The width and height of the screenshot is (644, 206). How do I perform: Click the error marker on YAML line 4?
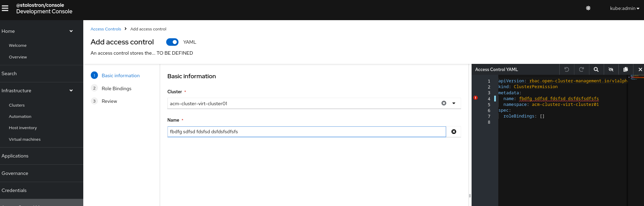tap(475, 98)
